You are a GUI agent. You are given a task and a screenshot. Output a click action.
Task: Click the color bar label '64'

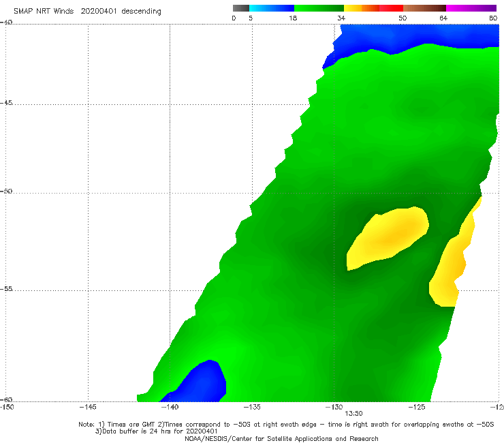click(443, 18)
